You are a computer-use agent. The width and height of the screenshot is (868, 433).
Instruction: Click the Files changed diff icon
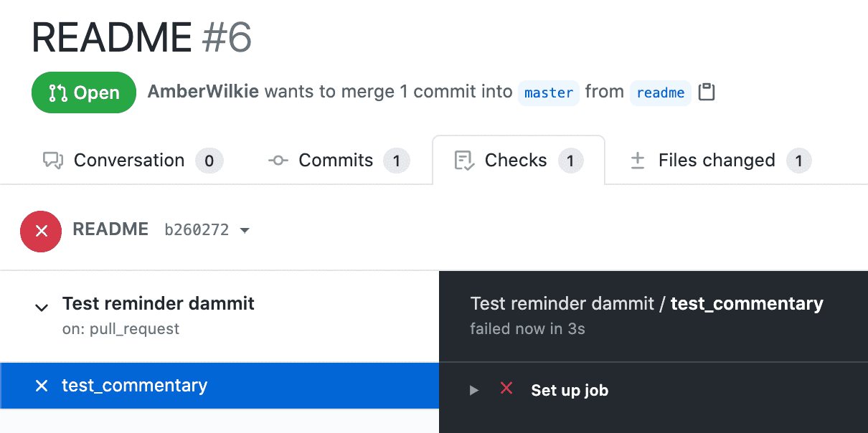click(637, 161)
